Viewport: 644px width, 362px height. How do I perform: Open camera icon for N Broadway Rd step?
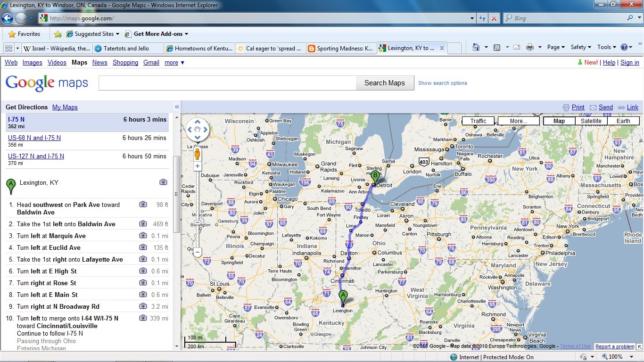(143, 306)
